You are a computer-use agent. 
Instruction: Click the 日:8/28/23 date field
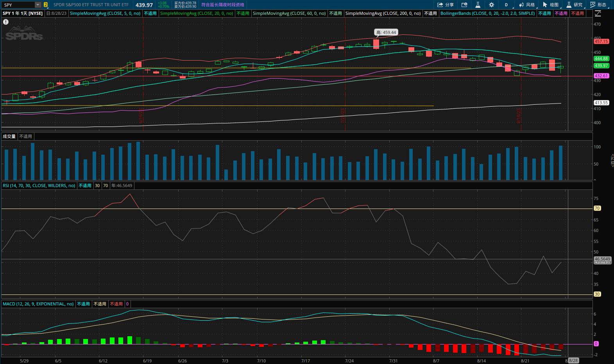[x=57, y=13]
